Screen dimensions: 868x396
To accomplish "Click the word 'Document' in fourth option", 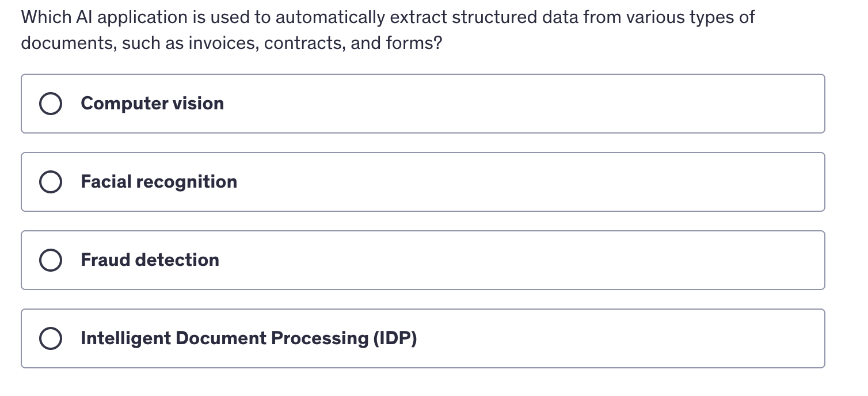I will click(x=221, y=338).
